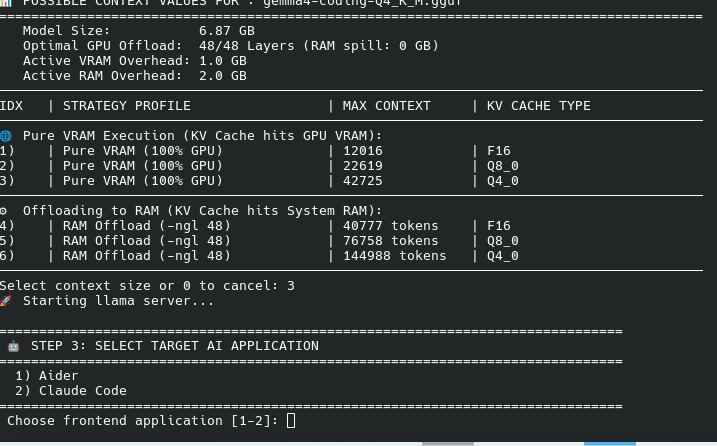The height and width of the screenshot is (446, 717).
Task: Click the robot icon next to STEP 3
Action: [x=14, y=346]
